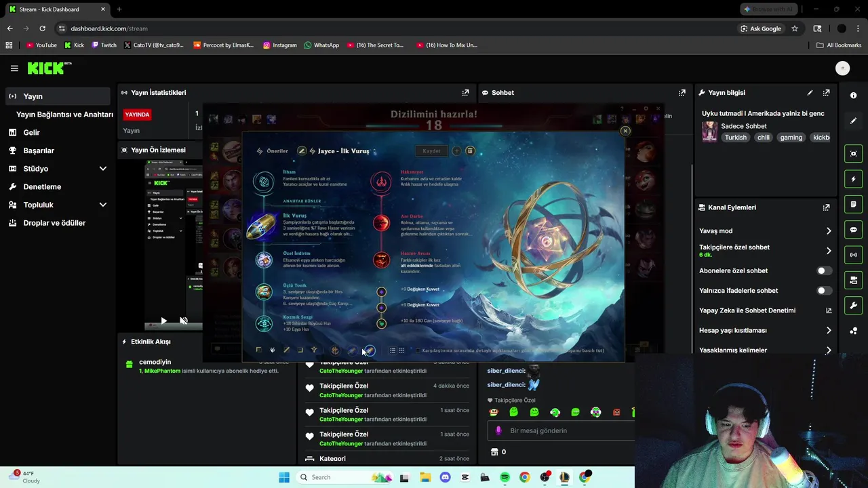Select the Kozmik Sezgi rune icon
This screenshot has height=488, width=868.
coord(263,323)
